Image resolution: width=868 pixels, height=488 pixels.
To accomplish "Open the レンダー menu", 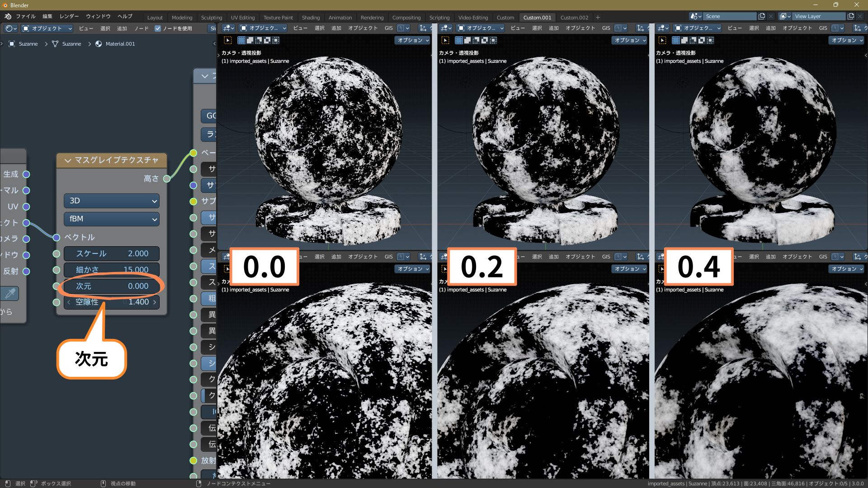I will click(x=69, y=16).
